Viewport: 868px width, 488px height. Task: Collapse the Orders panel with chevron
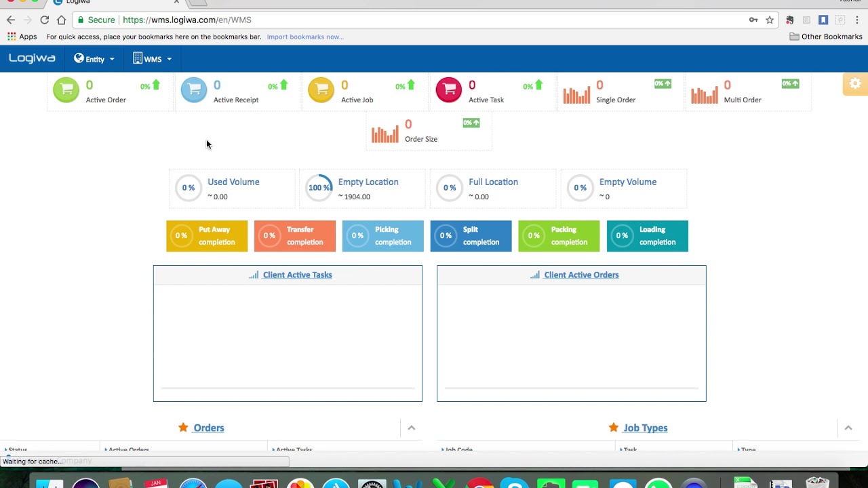click(412, 428)
